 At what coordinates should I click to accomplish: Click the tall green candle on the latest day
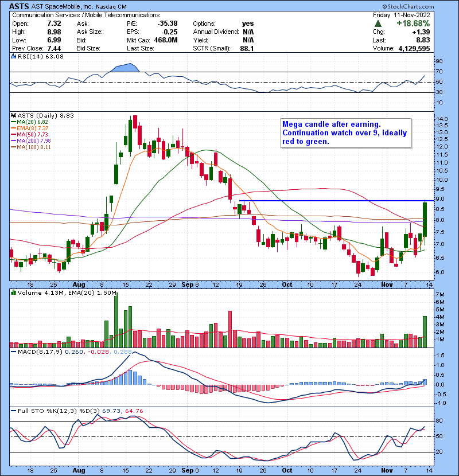[x=425, y=220]
